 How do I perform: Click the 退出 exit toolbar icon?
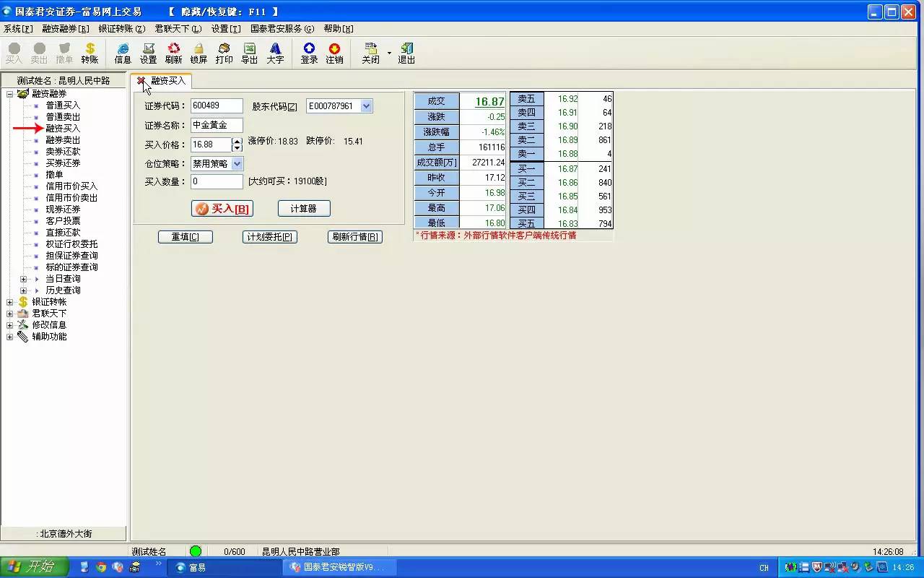pos(406,53)
